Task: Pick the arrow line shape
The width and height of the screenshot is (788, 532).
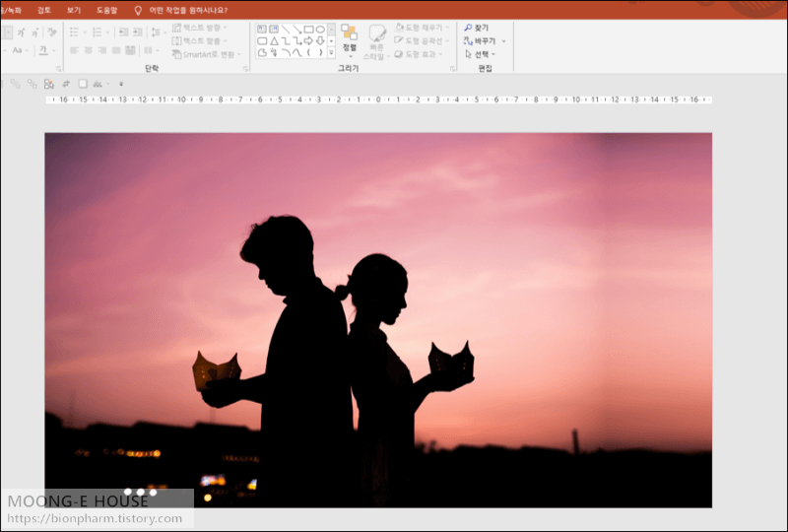Action: (297, 30)
